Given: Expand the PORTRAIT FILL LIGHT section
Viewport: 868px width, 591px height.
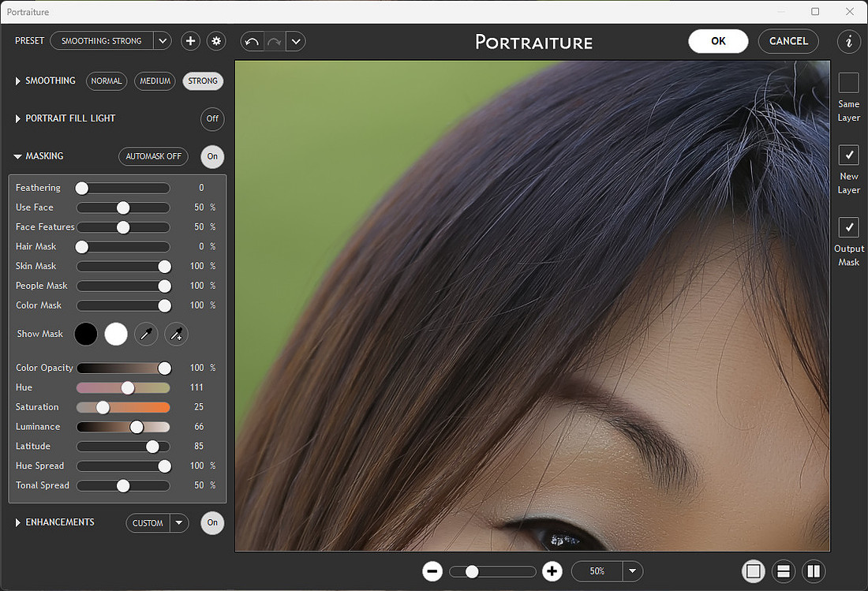Looking at the screenshot, I should pyautogui.click(x=17, y=119).
